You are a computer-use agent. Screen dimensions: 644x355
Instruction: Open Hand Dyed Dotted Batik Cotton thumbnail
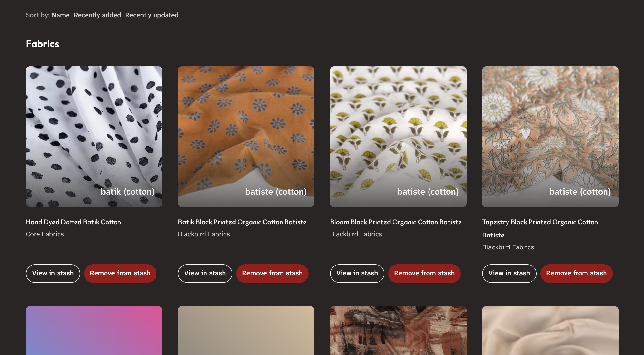(94, 136)
